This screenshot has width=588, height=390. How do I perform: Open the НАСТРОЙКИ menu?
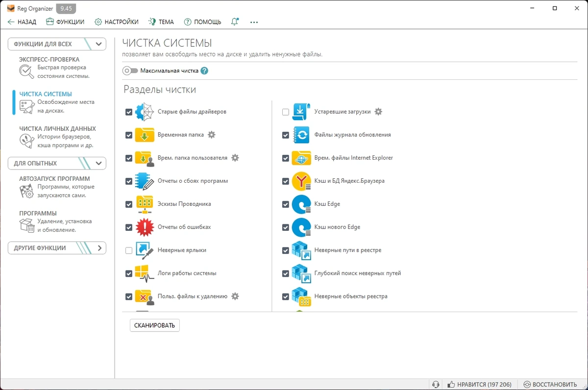tap(117, 22)
